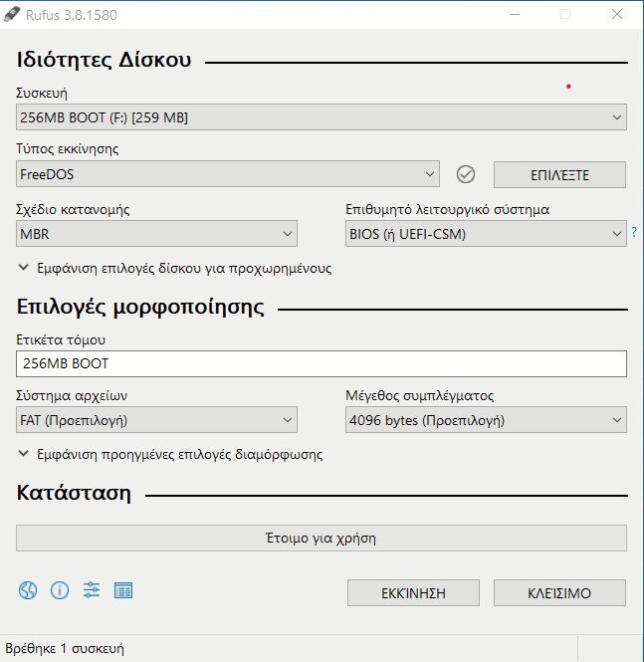Click the Βρέθηκε 1 συσκευή status text
Screen dimensions: 644x662
point(65,648)
